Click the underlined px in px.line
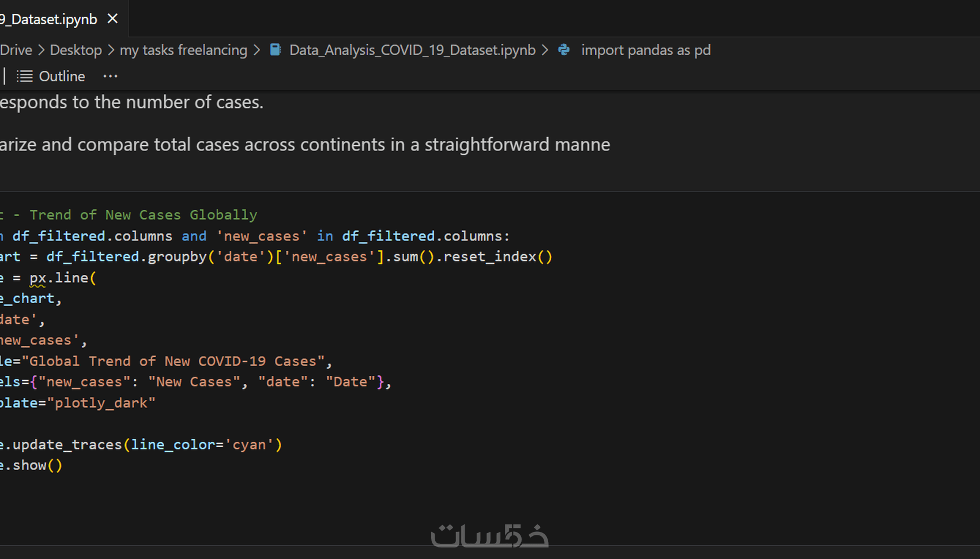 pyautogui.click(x=37, y=278)
